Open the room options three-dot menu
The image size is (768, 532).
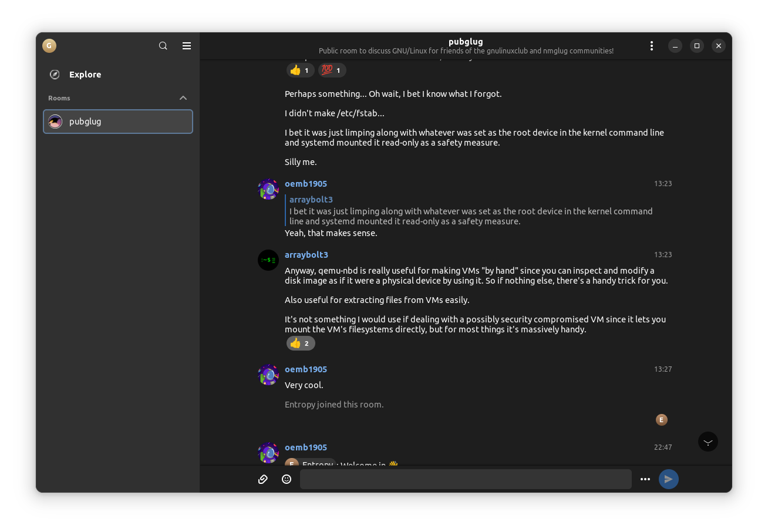(x=652, y=45)
